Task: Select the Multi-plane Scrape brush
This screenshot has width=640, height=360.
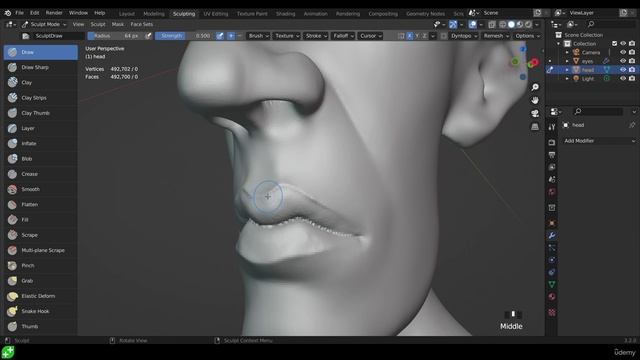Action: click(40, 250)
